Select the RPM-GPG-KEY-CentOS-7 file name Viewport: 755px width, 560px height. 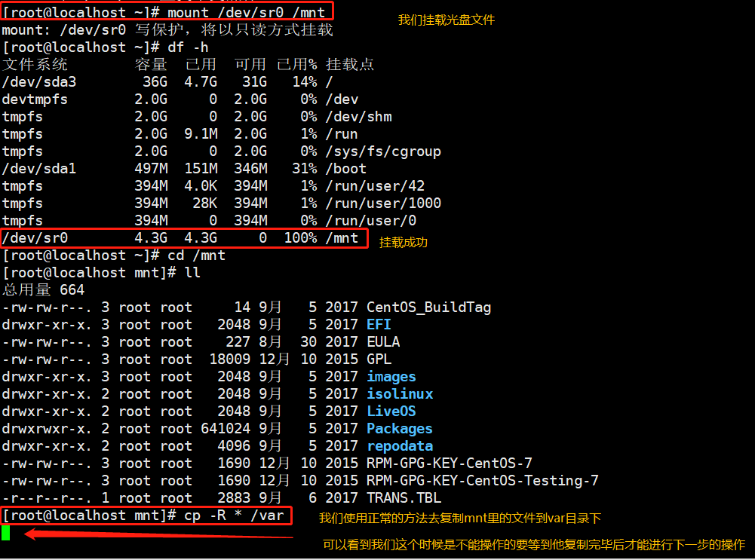point(450,463)
